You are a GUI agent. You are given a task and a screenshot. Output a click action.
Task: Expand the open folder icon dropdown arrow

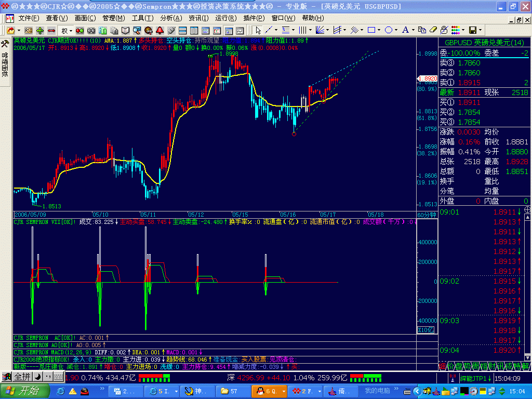pos(19,31)
